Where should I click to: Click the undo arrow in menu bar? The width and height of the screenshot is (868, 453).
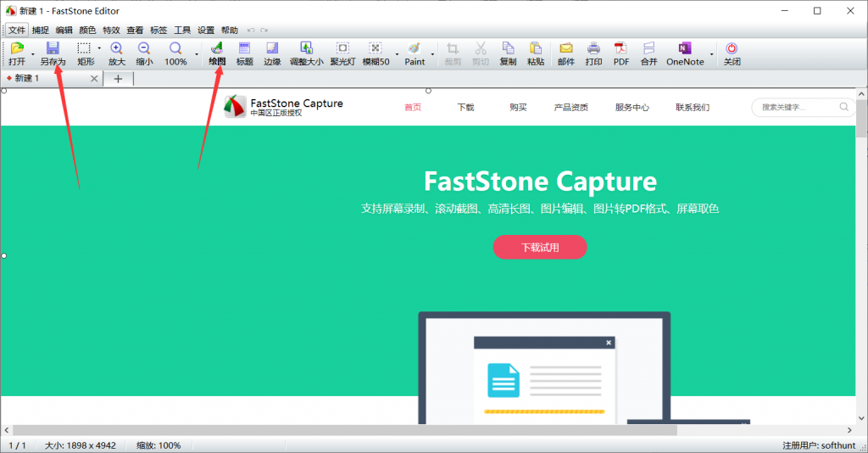point(251,31)
